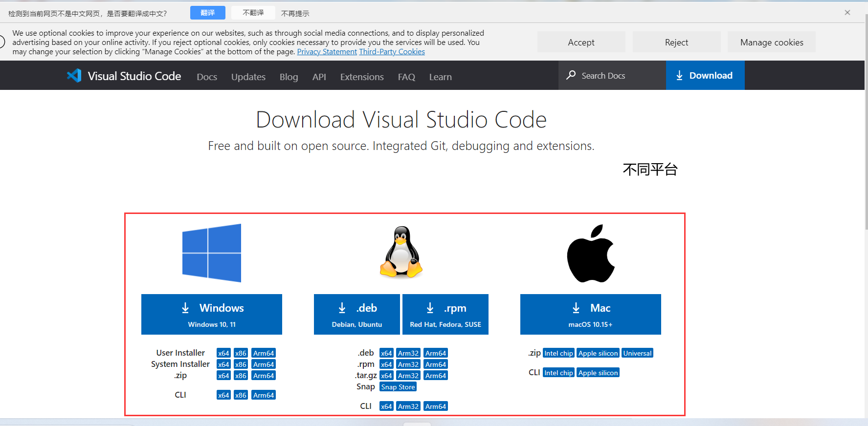
Task: Open the Learn page
Action: tap(441, 77)
